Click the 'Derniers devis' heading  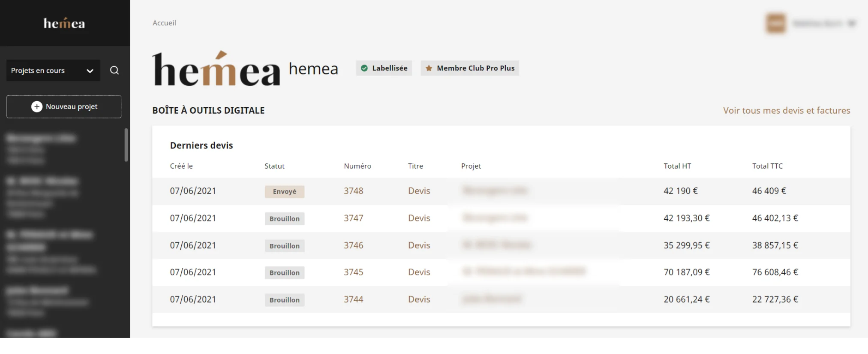click(201, 145)
